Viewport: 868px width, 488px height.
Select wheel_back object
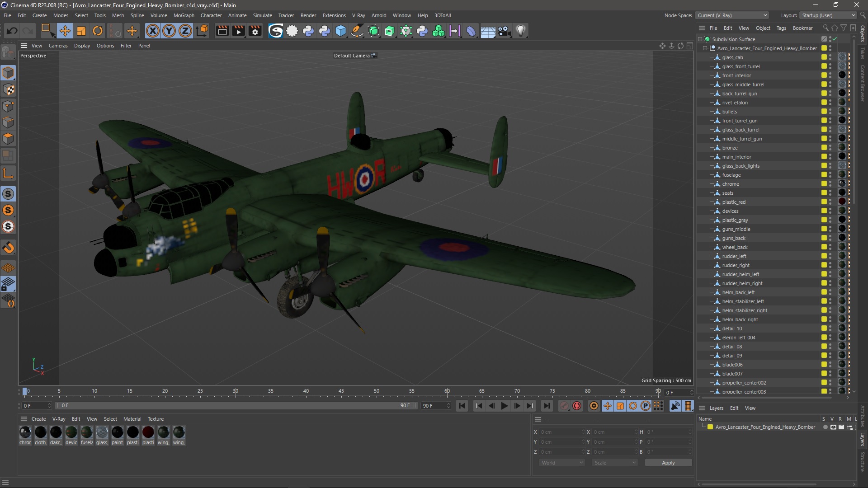click(x=735, y=247)
